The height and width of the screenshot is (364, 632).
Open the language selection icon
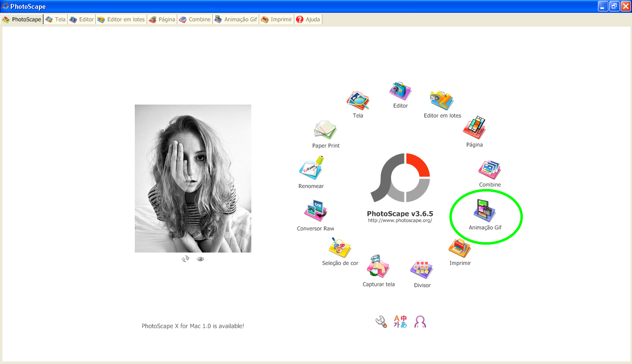400,321
